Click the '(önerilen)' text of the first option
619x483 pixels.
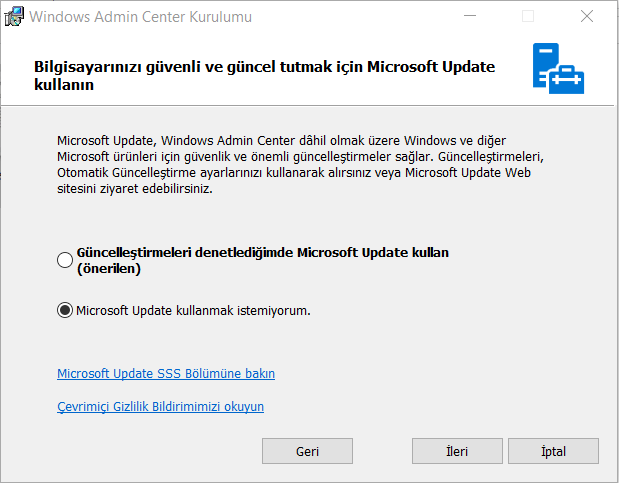click(x=108, y=268)
